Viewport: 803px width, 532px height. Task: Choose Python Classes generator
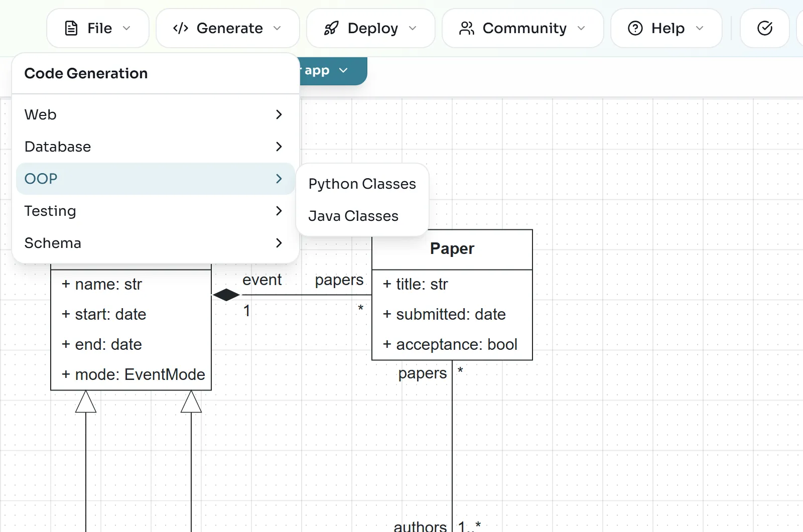362,184
